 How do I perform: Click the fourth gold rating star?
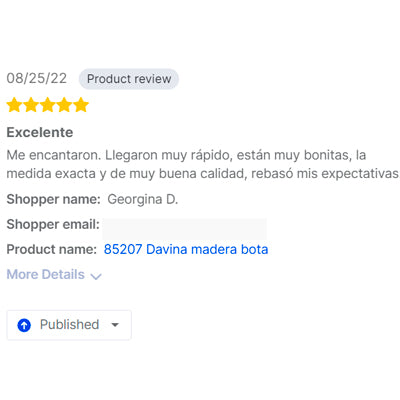click(64, 105)
